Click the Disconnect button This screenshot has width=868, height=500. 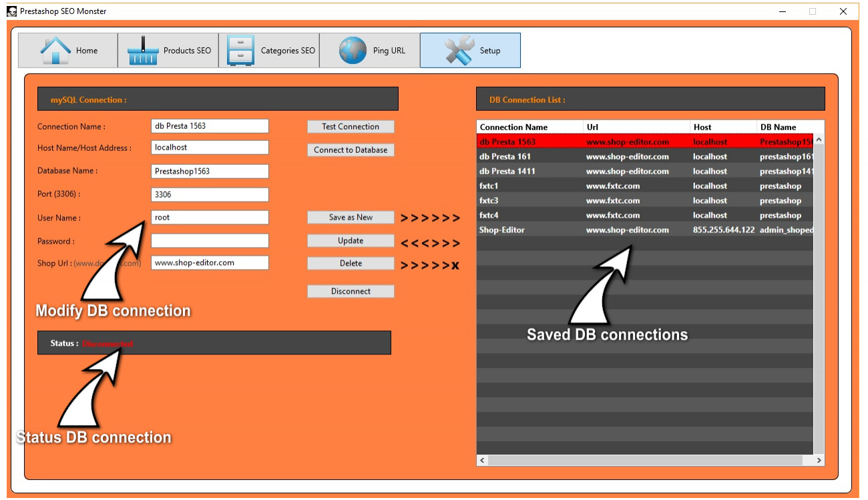pyautogui.click(x=351, y=292)
